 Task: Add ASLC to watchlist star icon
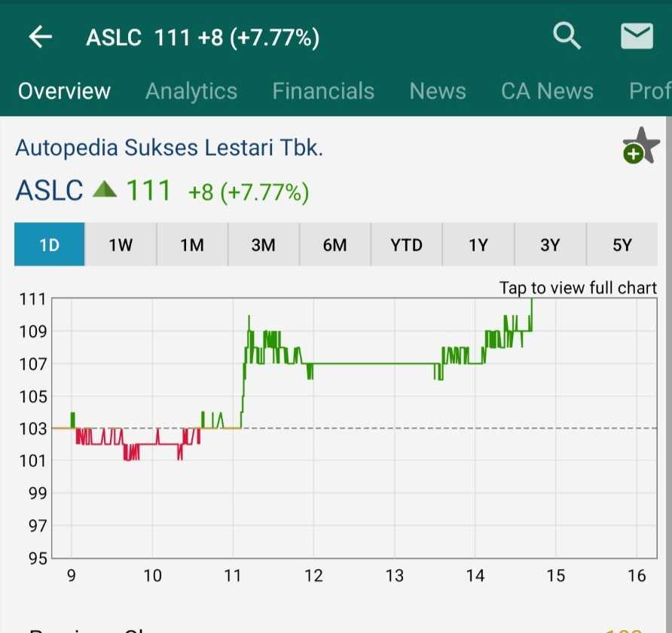(x=640, y=145)
